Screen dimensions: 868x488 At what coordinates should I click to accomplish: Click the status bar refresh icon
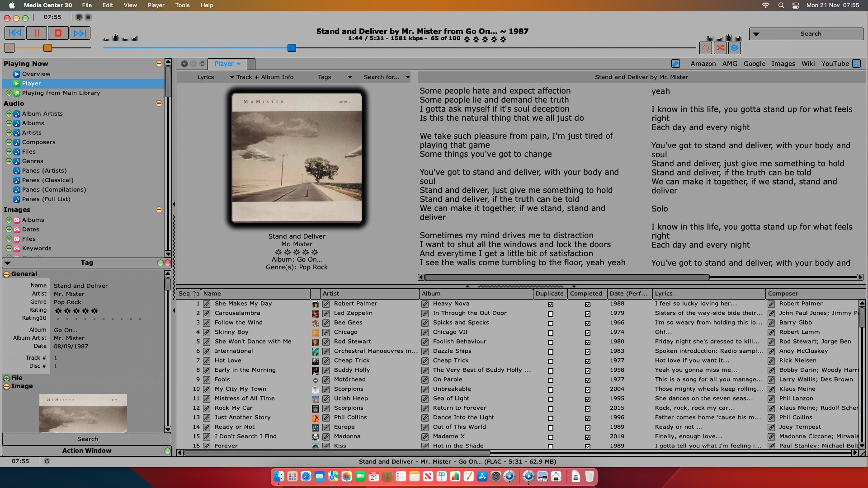tap(47, 461)
